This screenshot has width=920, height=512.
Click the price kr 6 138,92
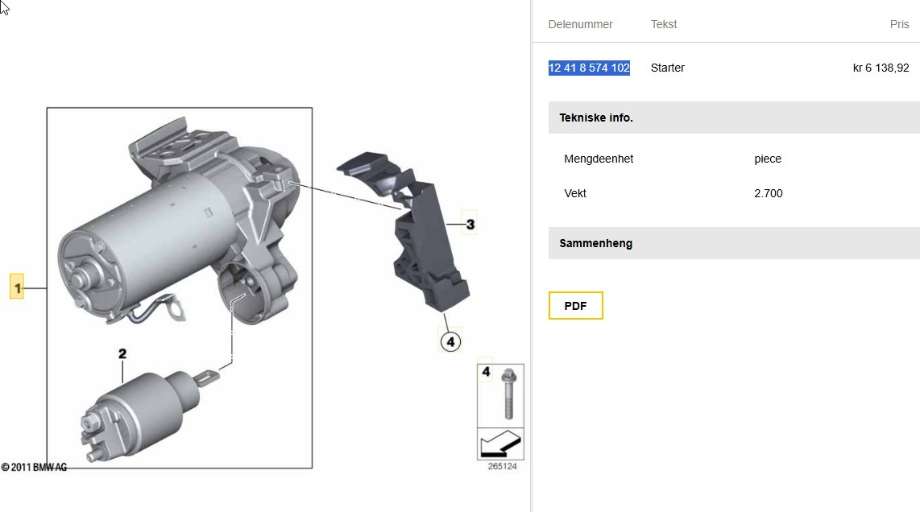pyautogui.click(x=881, y=68)
